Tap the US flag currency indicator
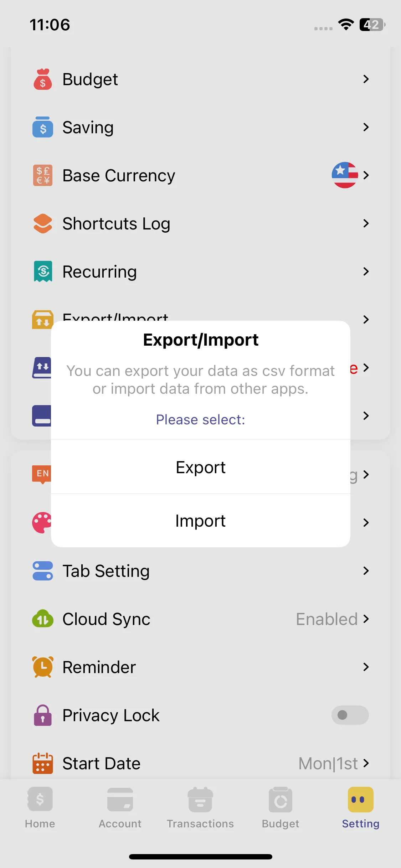 click(x=345, y=175)
